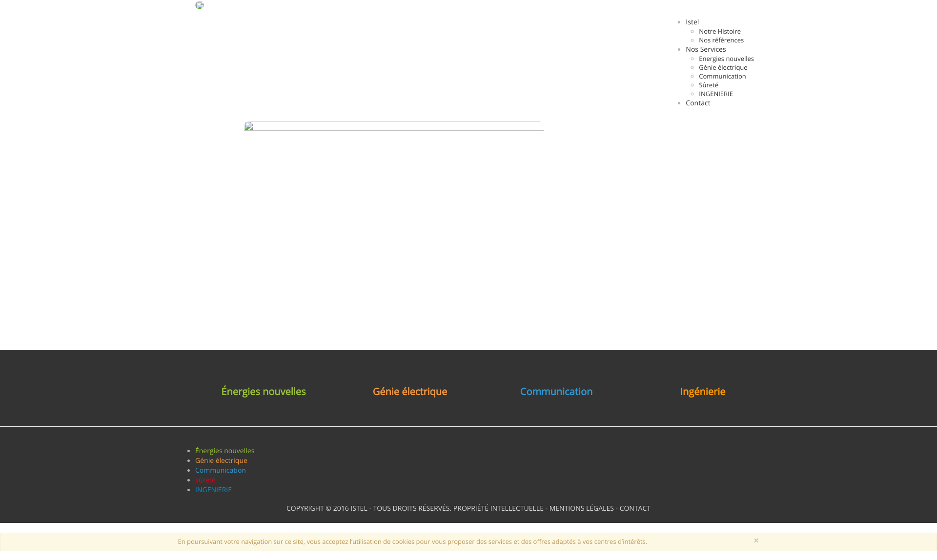Open the orange Ingénierie heading
The image size is (937, 560).
[x=703, y=391]
